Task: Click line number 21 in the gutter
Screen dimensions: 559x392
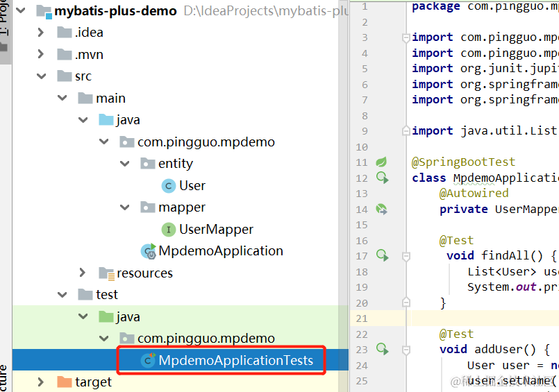Action: pyautogui.click(x=362, y=318)
